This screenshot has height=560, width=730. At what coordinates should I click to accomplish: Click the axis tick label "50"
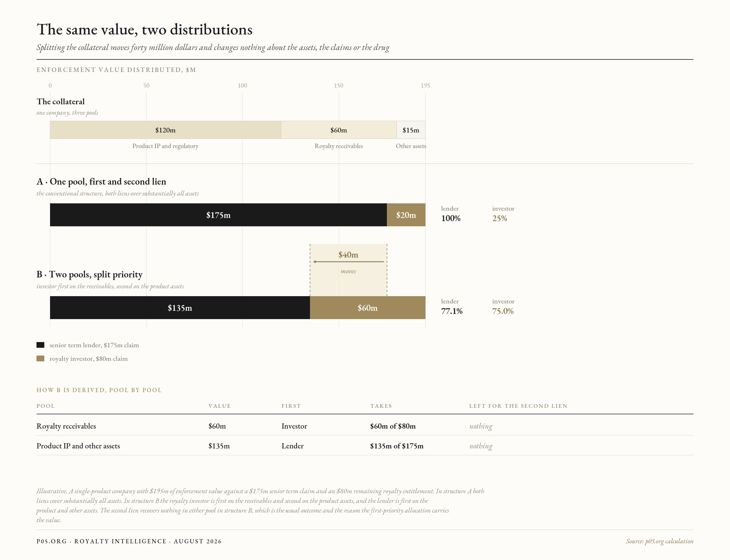(x=146, y=85)
